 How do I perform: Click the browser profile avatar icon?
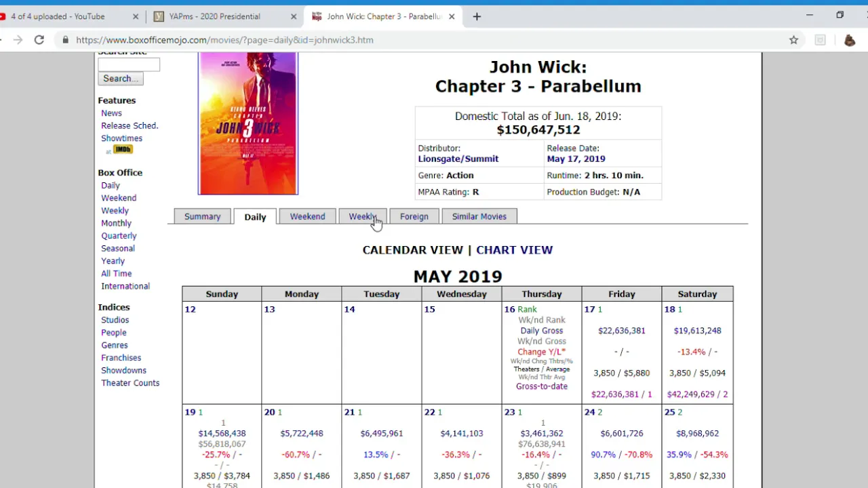[x=849, y=40]
